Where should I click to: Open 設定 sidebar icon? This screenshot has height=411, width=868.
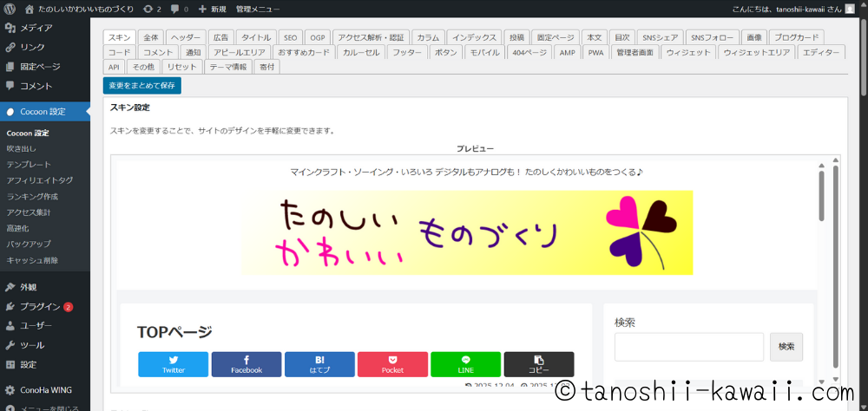click(x=10, y=364)
